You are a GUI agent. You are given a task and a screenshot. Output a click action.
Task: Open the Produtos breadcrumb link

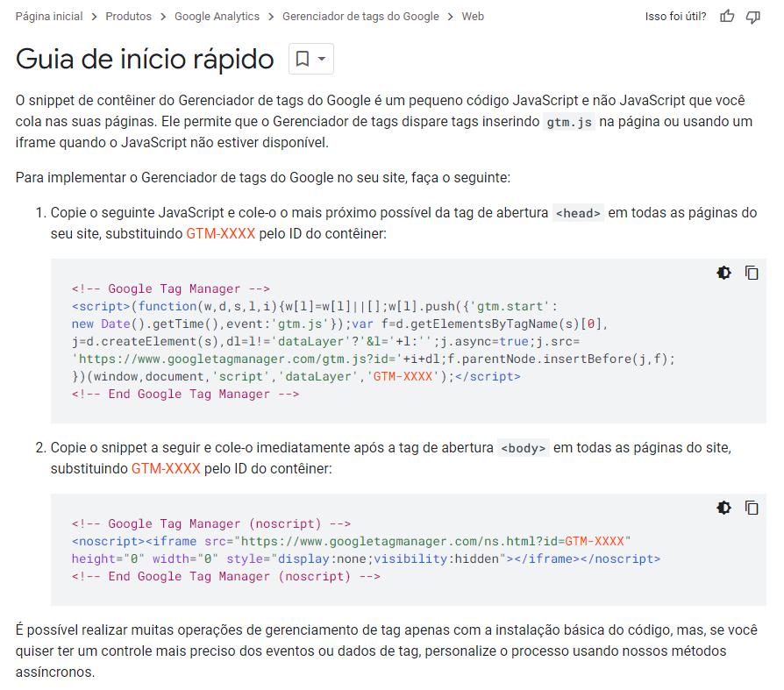pos(128,17)
